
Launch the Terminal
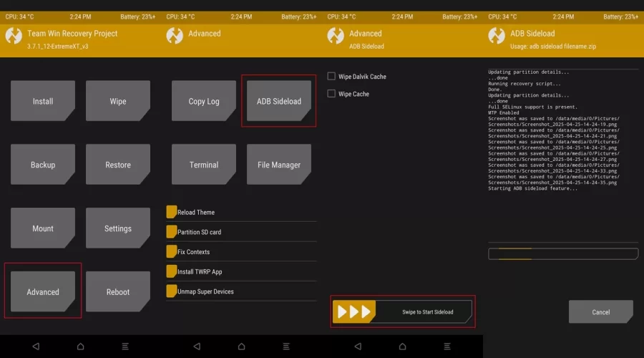click(x=204, y=165)
